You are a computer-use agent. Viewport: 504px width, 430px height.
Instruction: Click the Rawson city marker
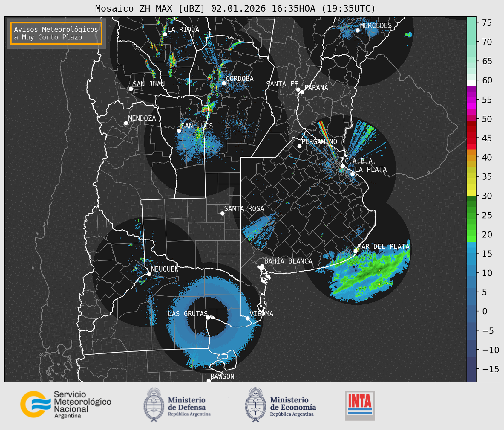point(209,381)
